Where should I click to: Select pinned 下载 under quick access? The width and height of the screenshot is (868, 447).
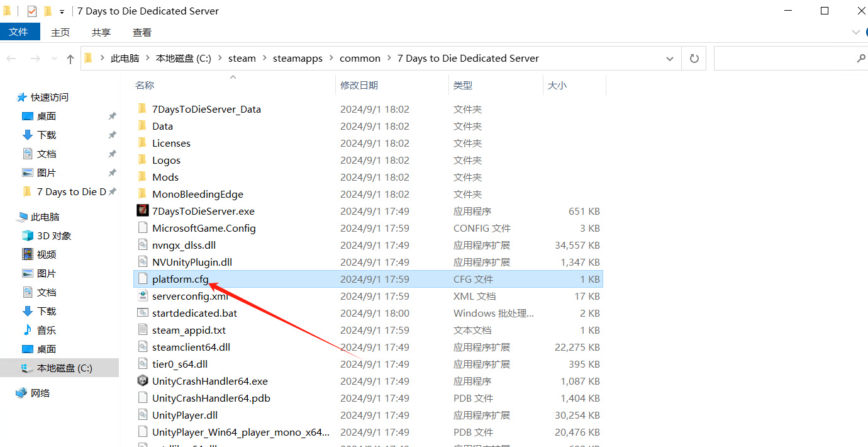coord(47,135)
